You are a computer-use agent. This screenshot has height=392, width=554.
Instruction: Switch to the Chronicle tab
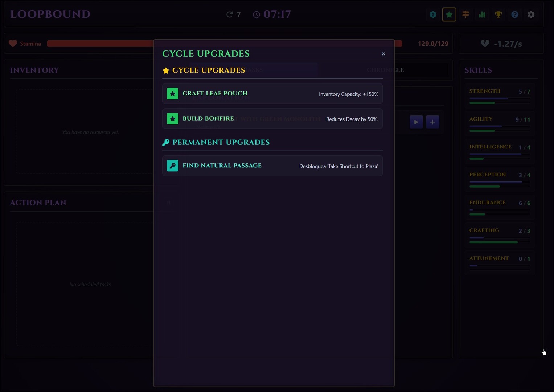385,70
